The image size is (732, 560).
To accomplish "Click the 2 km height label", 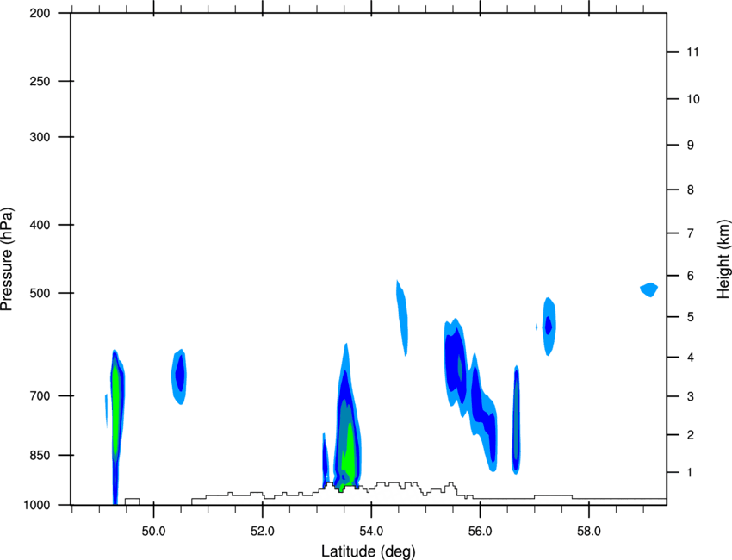I will tap(690, 435).
